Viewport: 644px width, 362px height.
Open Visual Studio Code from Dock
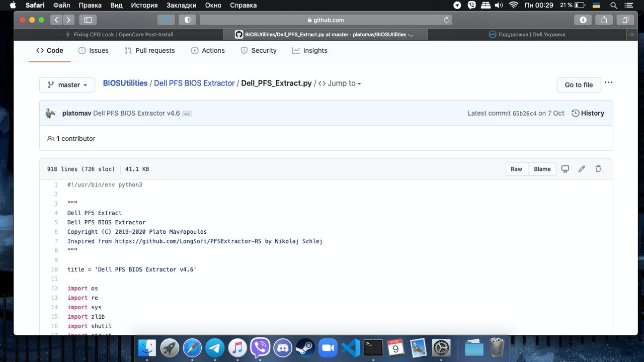click(351, 347)
